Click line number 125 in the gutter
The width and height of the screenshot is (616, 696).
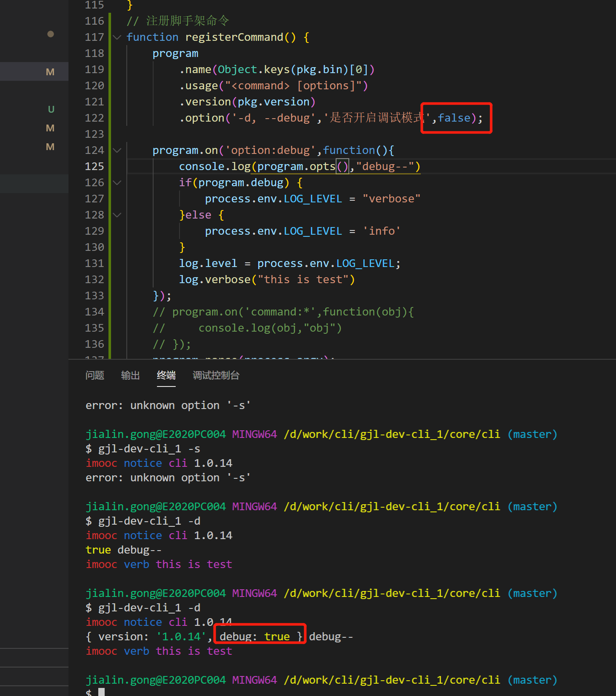[x=94, y=167]
